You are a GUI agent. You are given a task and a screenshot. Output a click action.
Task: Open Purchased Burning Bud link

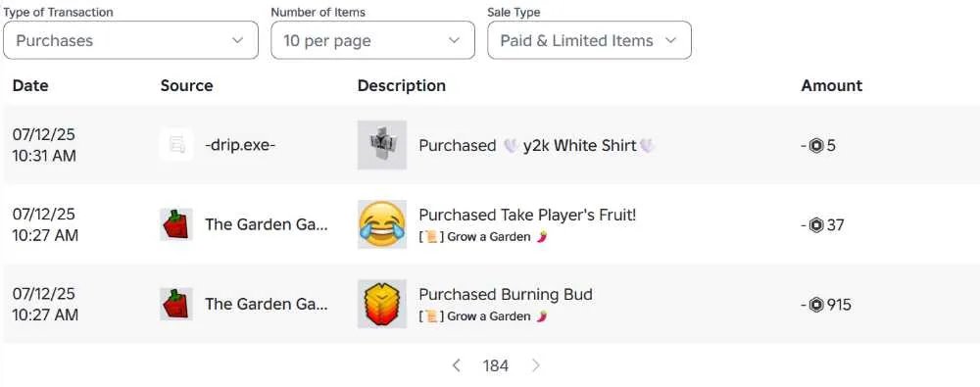click(x=506, y=295)
